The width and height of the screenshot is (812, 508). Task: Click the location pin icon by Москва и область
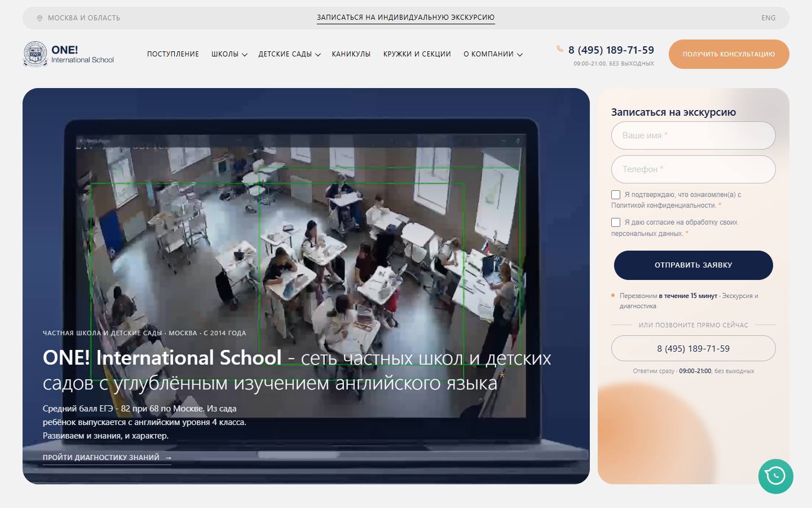(x=39, y=18)
